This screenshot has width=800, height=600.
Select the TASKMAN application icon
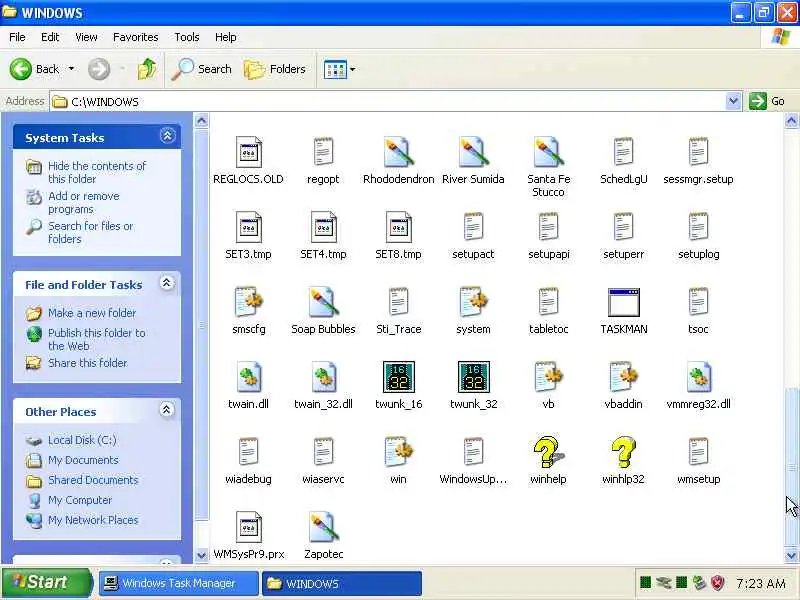click(x=623, y=303)
